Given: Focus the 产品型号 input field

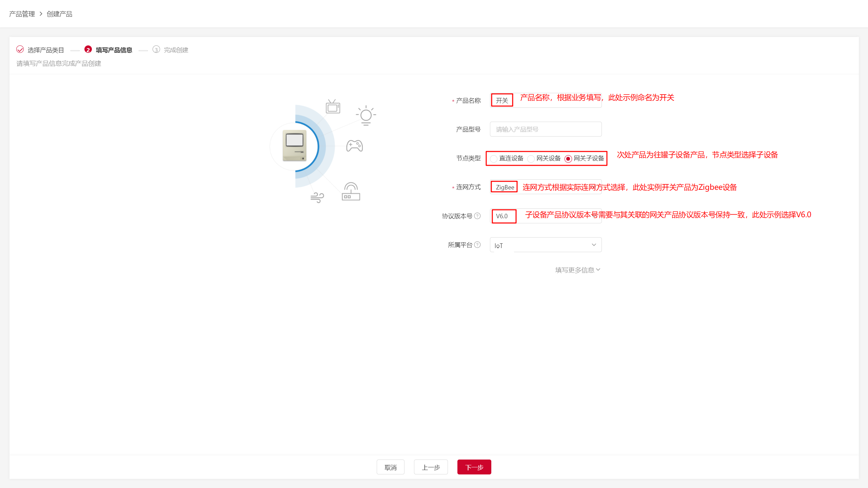Looking at the screenshot, I should click(546, 129).
